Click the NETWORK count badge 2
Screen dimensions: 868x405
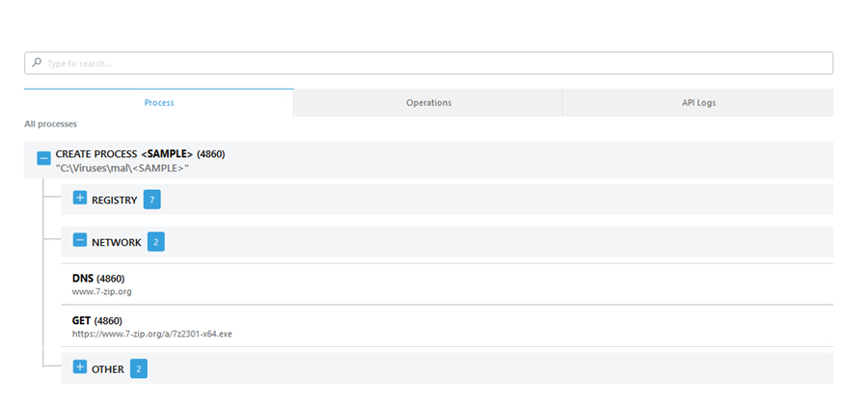point(156,242)
